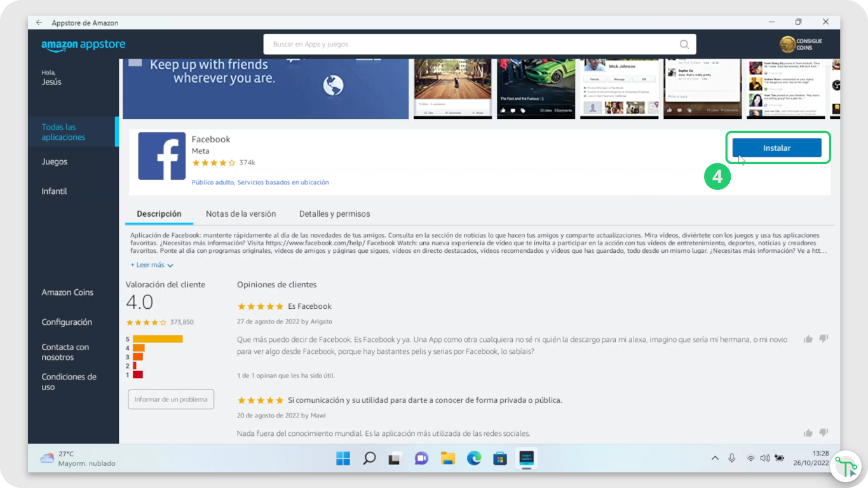Switch to Notas de la versión tab
Screen dimensions: 868x488
tap(240, 214)
